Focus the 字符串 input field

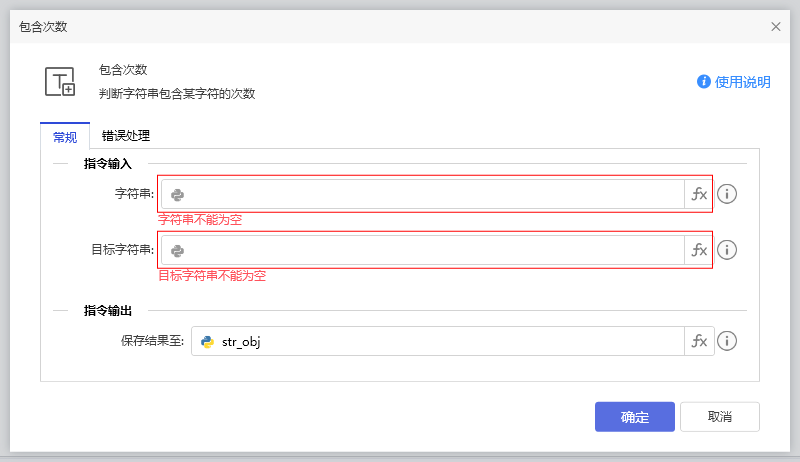pyautogui.click(x=430, y=194)
